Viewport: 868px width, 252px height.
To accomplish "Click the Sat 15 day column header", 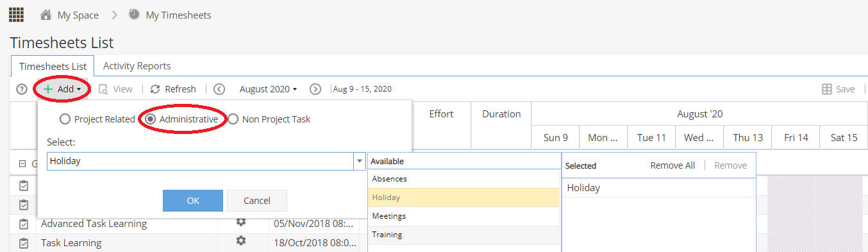I will (x=844, y=137).
